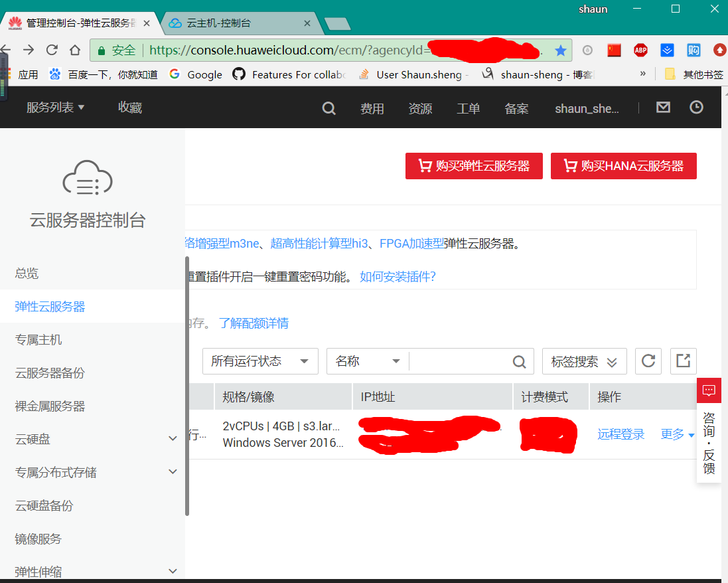The image size is (728, 583).
Task: Open the 所有运行状态 dropdown
Action: point(260,361)
